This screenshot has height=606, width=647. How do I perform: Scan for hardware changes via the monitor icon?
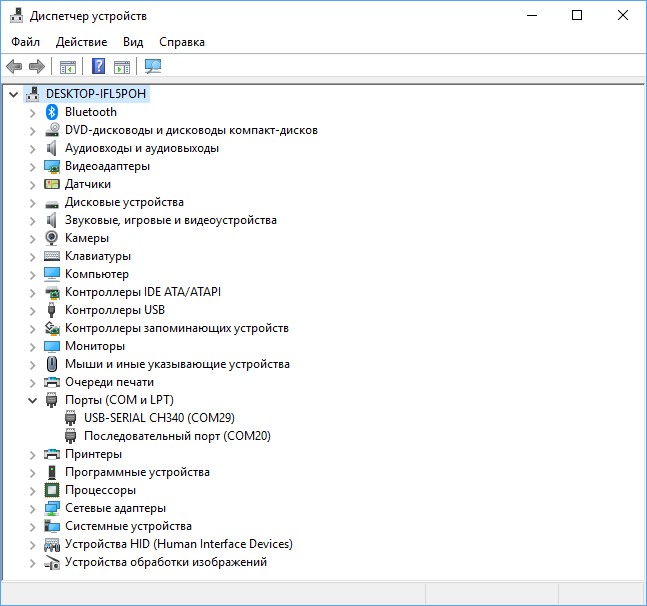coord(153,66)
